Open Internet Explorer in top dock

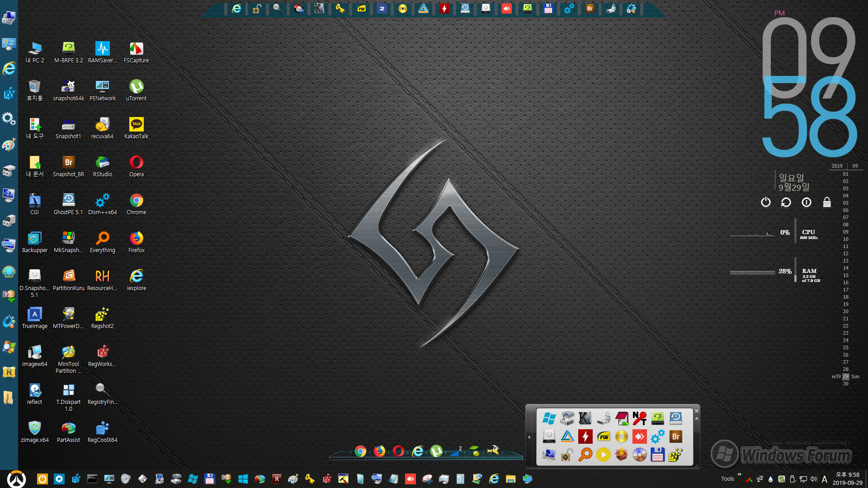(x=236, y=9)
